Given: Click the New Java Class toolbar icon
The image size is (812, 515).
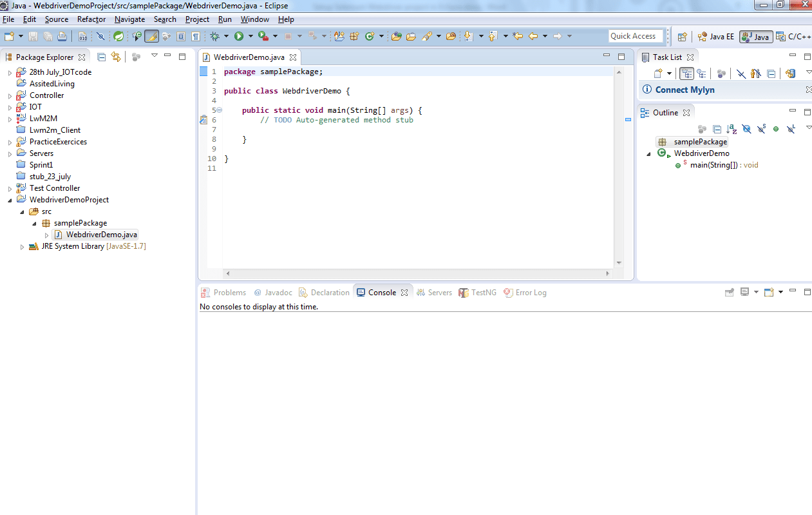Looking at the screenshot, I should pos(370,37).
